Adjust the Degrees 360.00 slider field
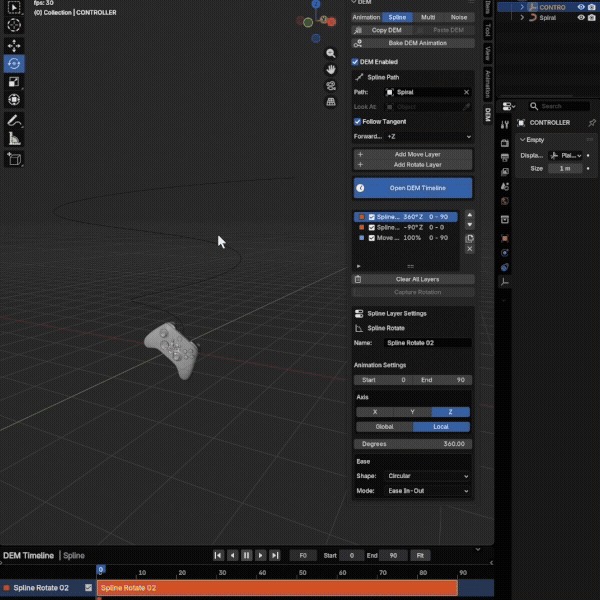The width and height of the screenshot is (600, 600). coord(413,444)
